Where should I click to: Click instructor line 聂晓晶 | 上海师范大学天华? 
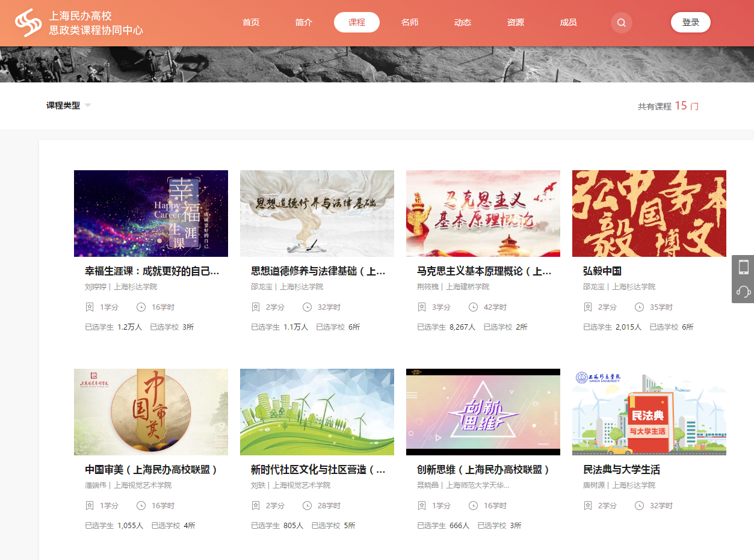pos(463,485)
